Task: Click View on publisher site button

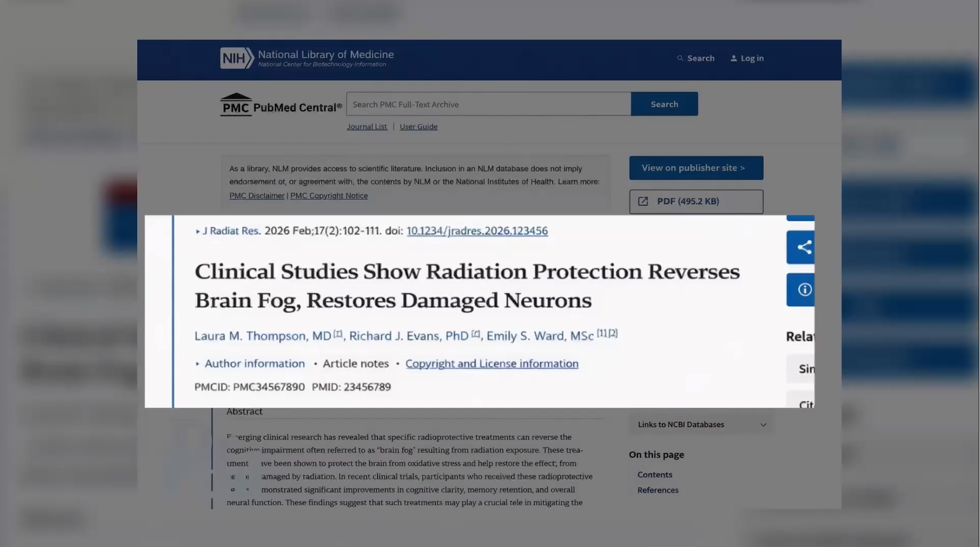Action: (696, 168)
